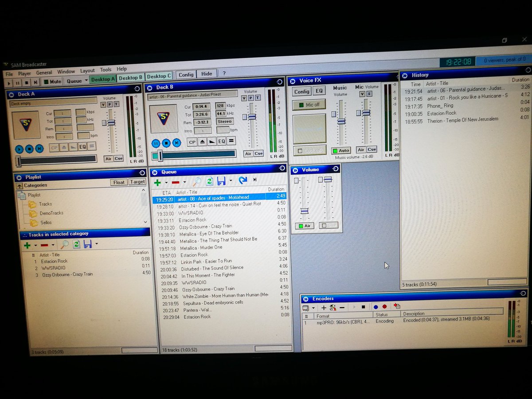Open the File menu
Image resolution: width=532 pixels, height=399 pixels.
pos(9,74)
